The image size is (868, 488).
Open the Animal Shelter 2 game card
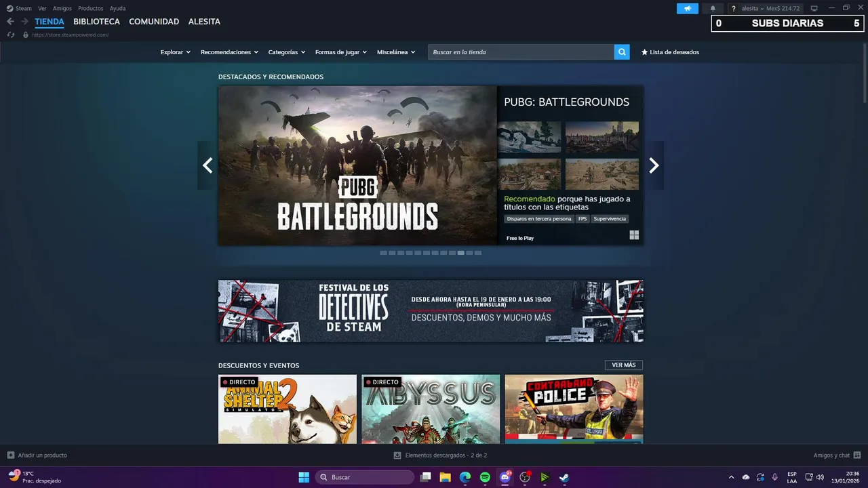(x=288, y=409)
